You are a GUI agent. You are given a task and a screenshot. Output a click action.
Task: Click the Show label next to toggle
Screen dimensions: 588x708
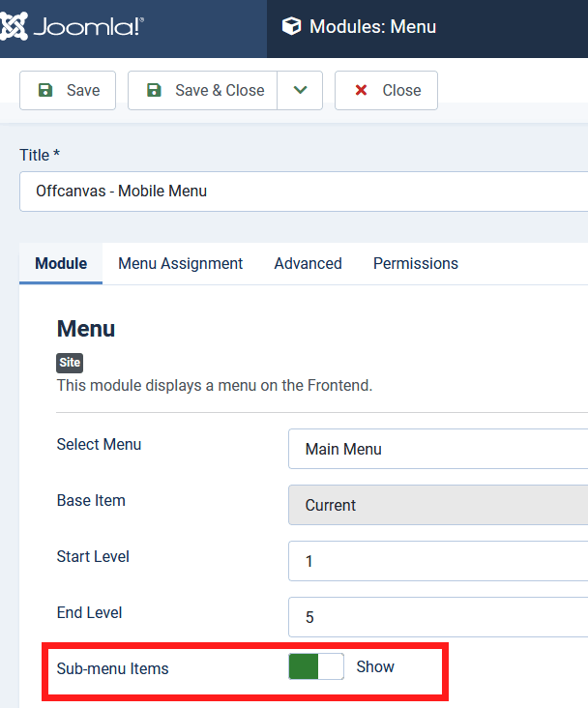375,666
